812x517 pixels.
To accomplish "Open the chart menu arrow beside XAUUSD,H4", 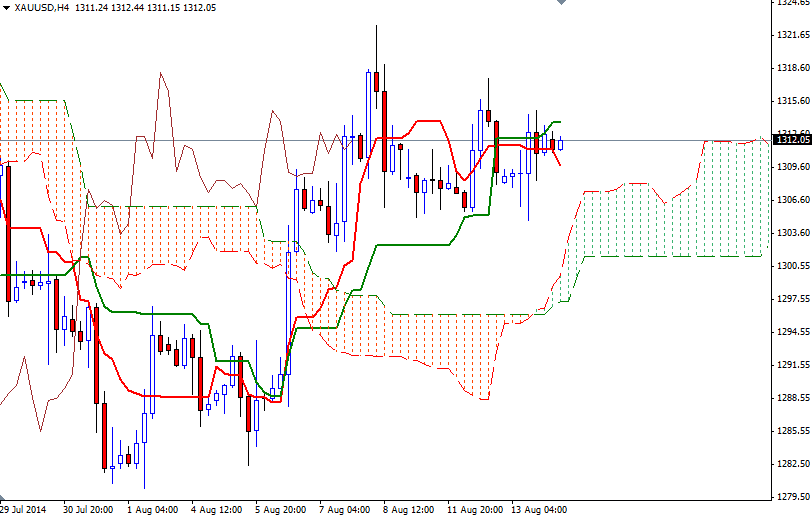I will (x=6, y=8).
